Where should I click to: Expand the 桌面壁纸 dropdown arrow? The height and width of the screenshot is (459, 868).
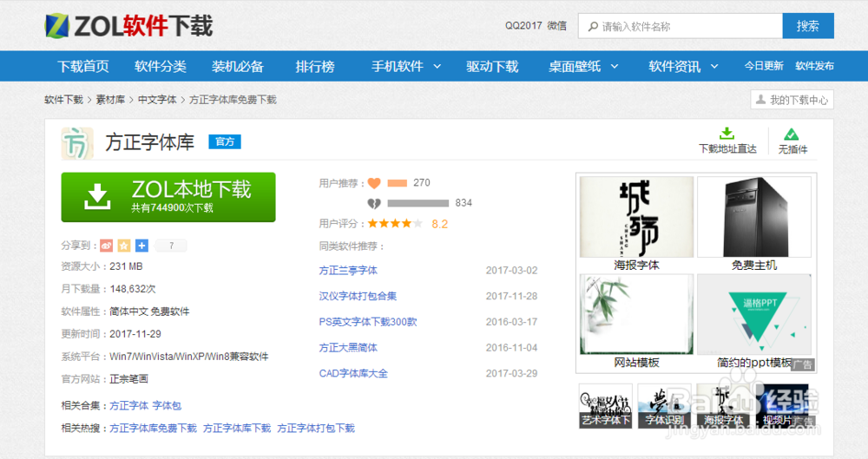pyautogui.click(x=615, y=67)
